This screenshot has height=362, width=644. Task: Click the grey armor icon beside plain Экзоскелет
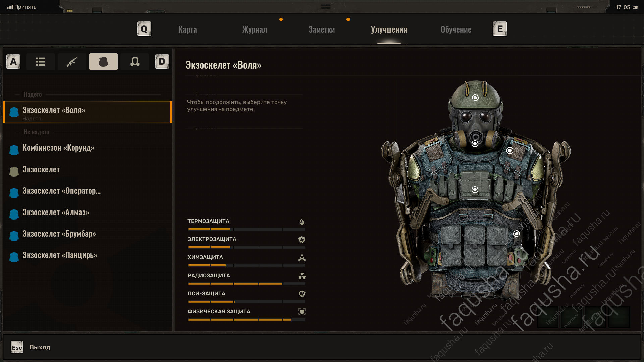14,172
